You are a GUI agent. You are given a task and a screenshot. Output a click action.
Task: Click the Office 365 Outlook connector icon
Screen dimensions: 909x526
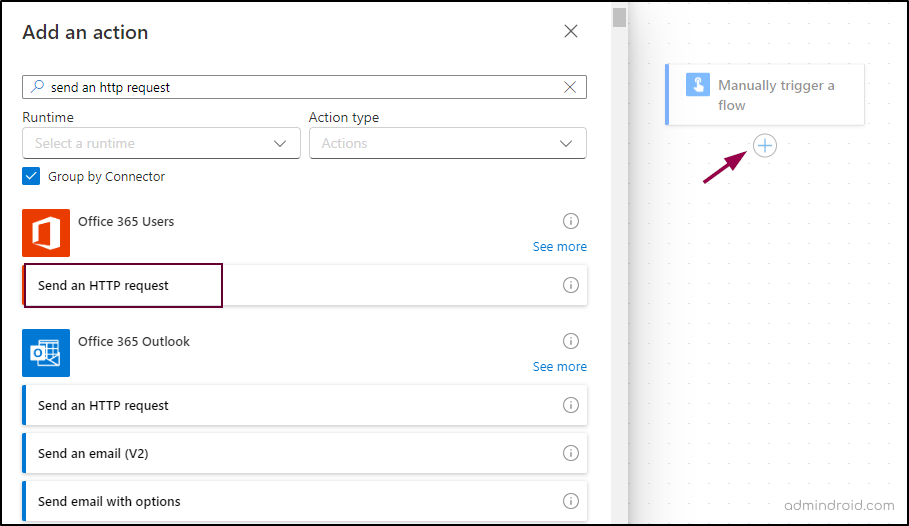pyautogui.click(x=46, y=353)
